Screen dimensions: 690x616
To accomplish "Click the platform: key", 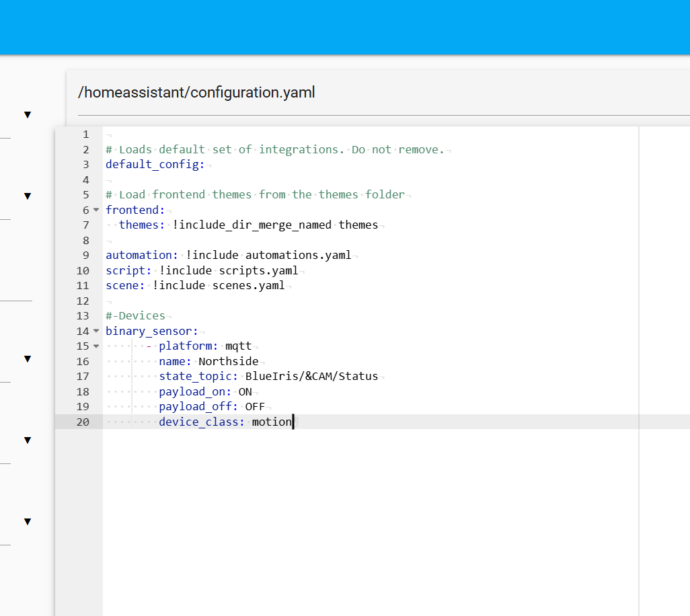I will point(188,346).
